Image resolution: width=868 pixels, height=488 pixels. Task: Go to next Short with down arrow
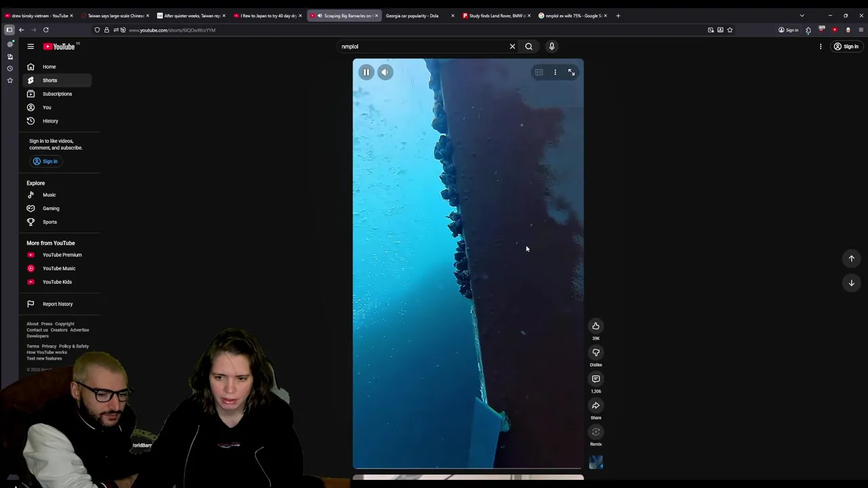click(x=852, y=283)
